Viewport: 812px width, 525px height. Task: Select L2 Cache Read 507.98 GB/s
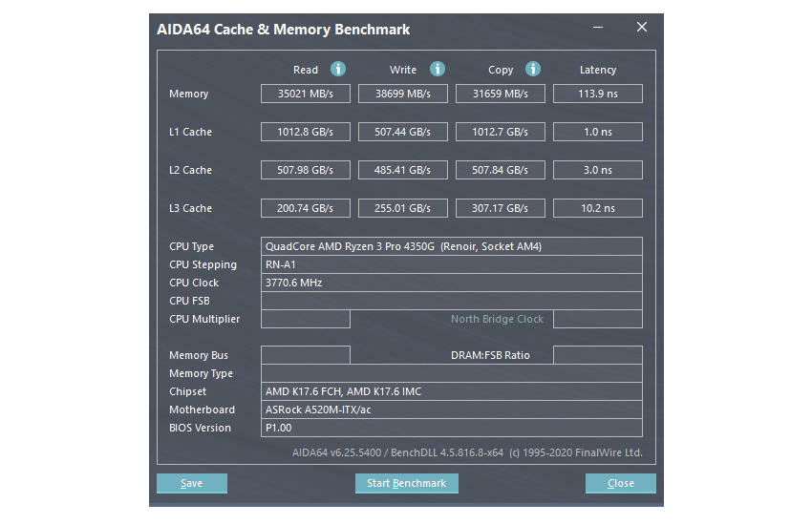(x=306, y=170)
